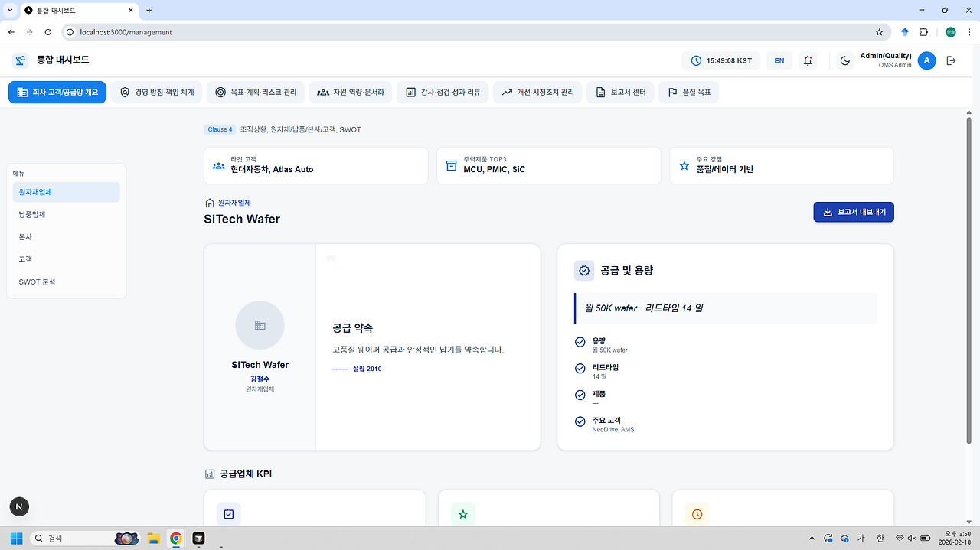
Task: Click the orange clock KPI icon
Action: (x=697, y=514)
